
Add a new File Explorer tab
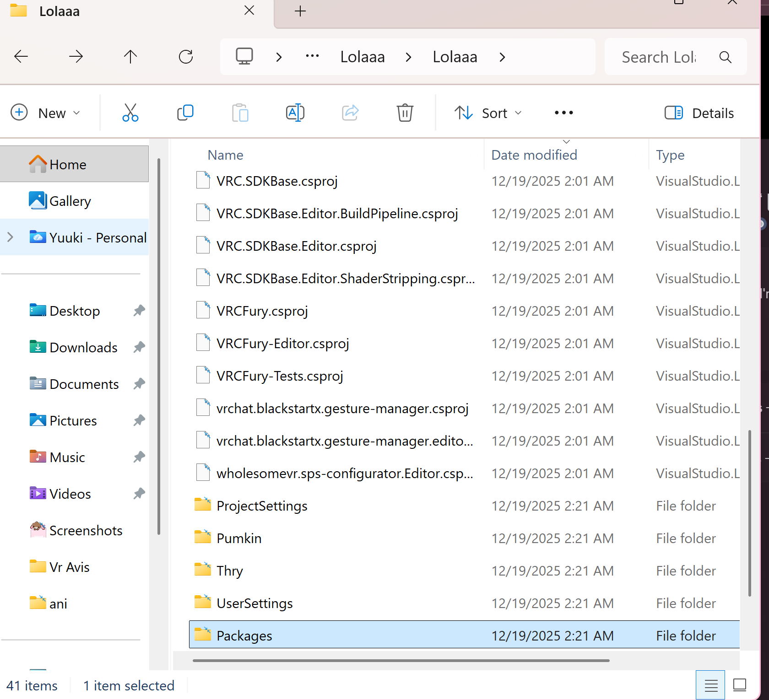click(300, 11)
